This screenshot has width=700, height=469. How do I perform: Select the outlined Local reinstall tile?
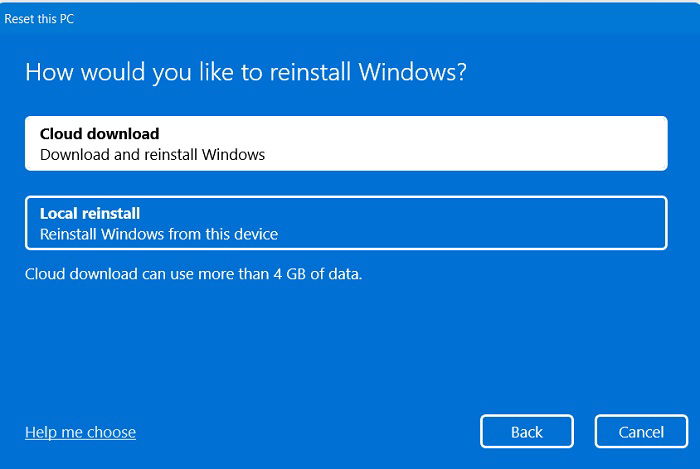346,223
